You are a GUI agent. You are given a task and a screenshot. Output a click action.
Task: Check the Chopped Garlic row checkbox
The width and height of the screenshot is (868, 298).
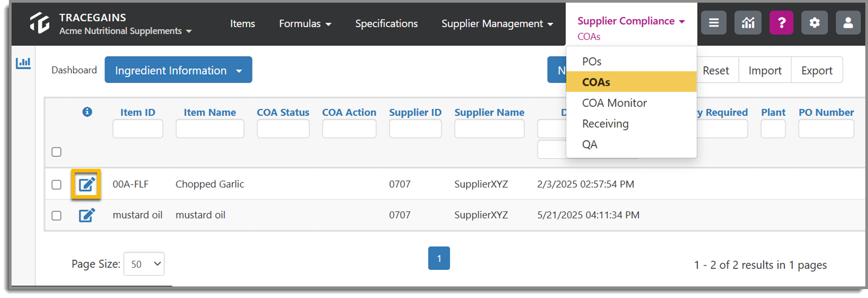click(57, 184)
